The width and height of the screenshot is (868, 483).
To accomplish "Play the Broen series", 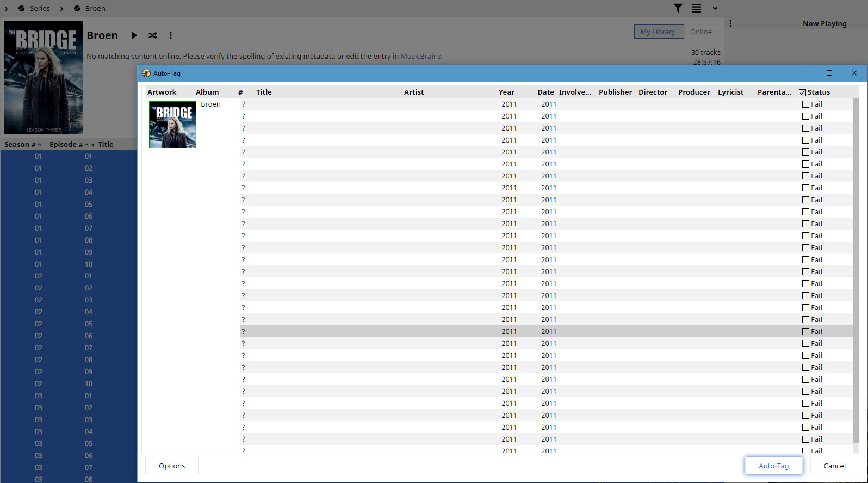I will coord(134,35).
